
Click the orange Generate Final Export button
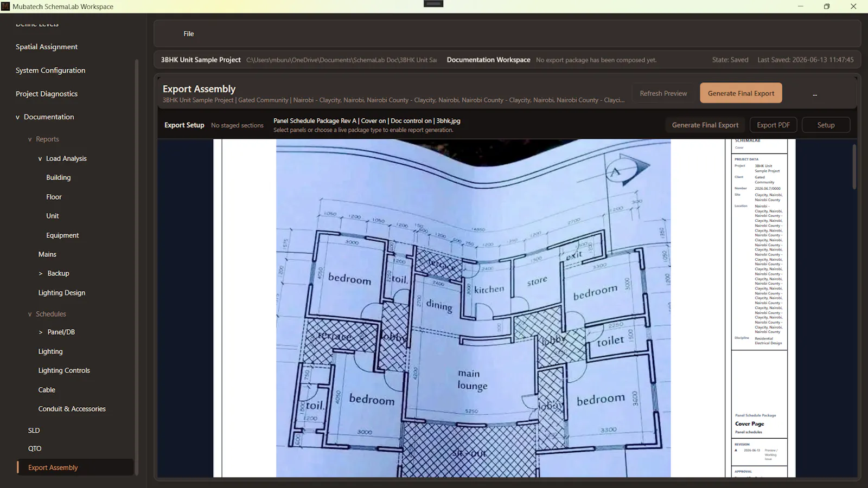(741, 93)
